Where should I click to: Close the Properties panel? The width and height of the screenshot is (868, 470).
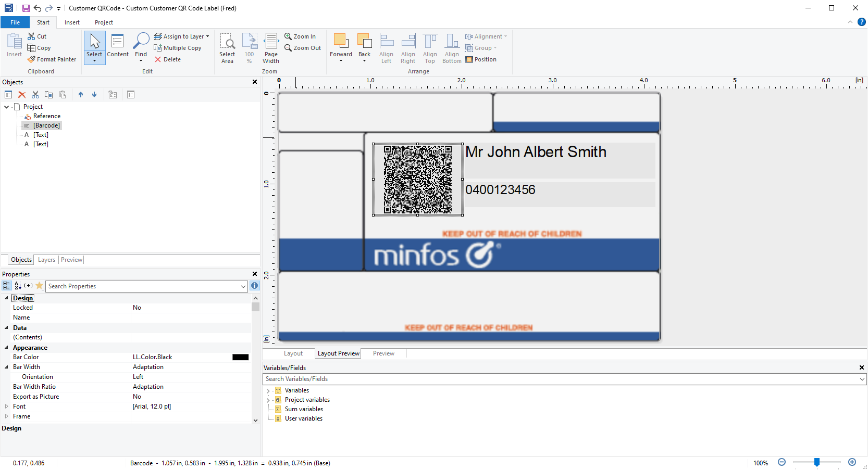pos(255,274)
